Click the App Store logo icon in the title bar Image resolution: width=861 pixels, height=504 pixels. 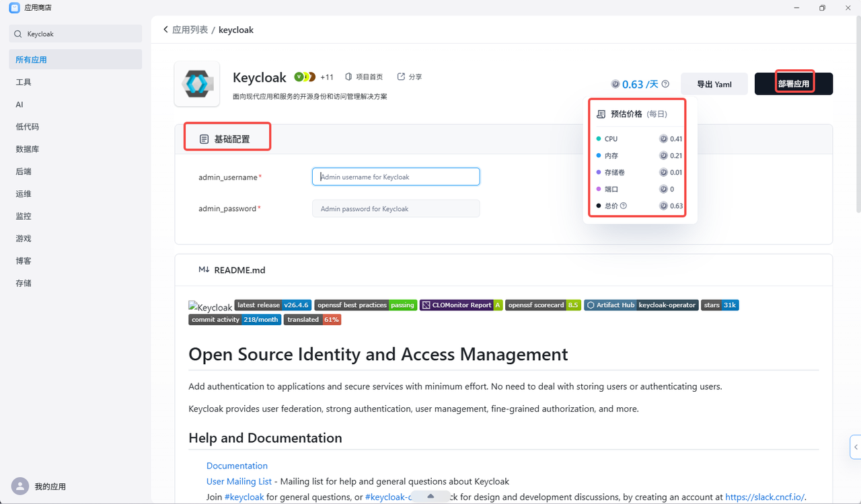[14, 8]
